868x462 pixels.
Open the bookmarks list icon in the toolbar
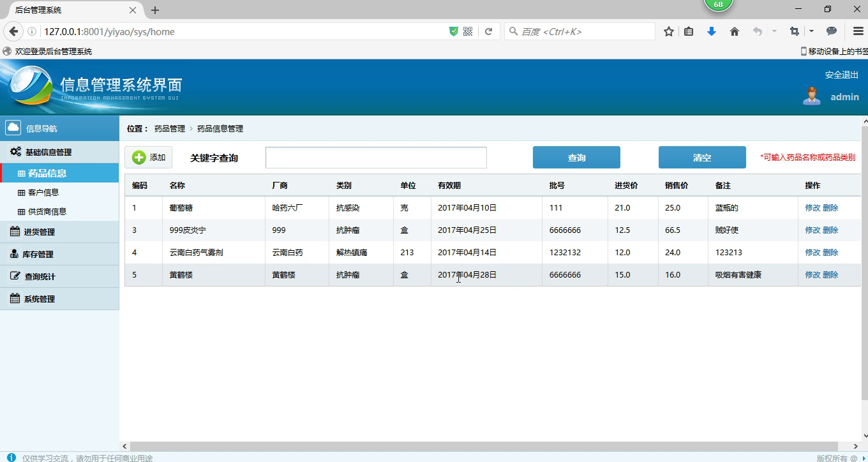(689, 31)
